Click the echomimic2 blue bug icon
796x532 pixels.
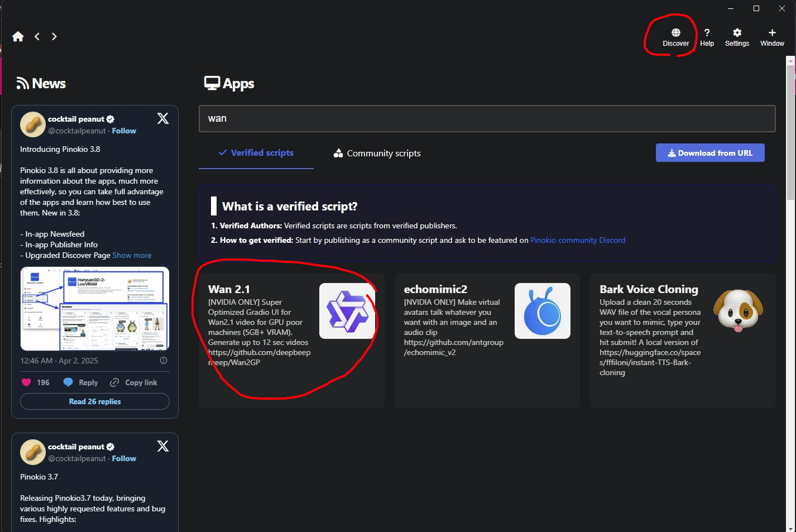[542, 311]
